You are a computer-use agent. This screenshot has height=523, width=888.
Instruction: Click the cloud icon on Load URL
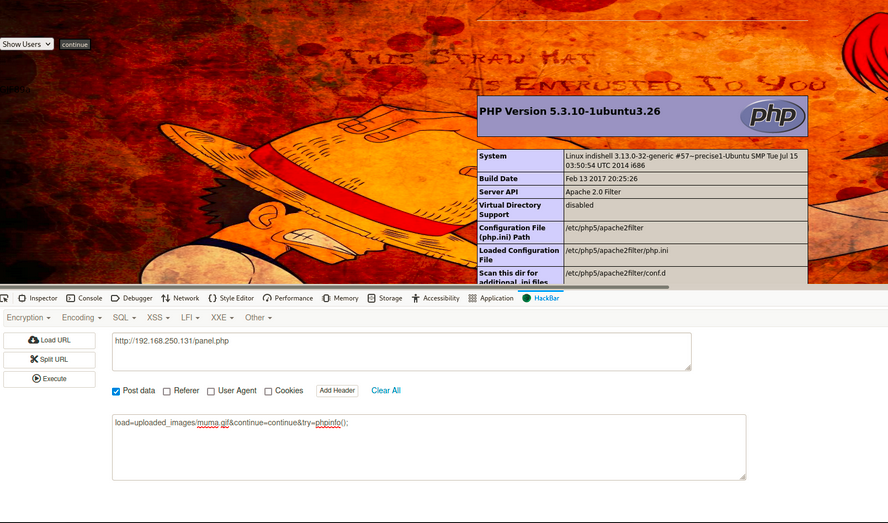click(33, 340)
